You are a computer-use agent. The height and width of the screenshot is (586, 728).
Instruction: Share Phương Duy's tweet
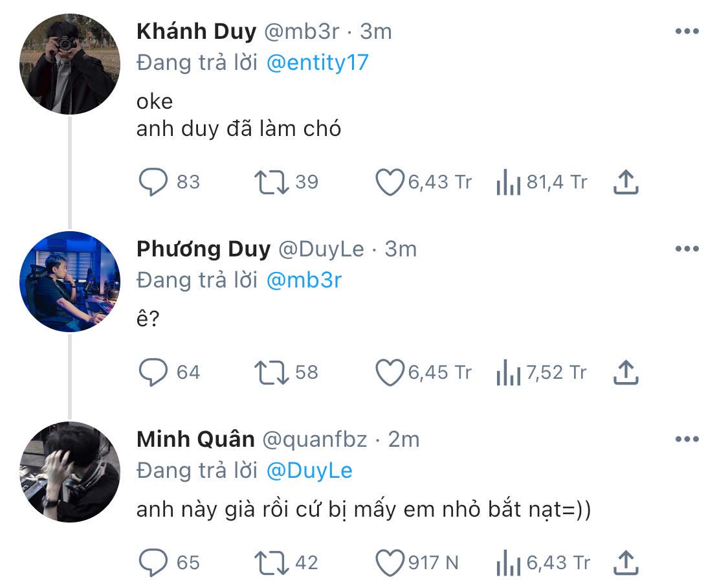click(626, 372)
